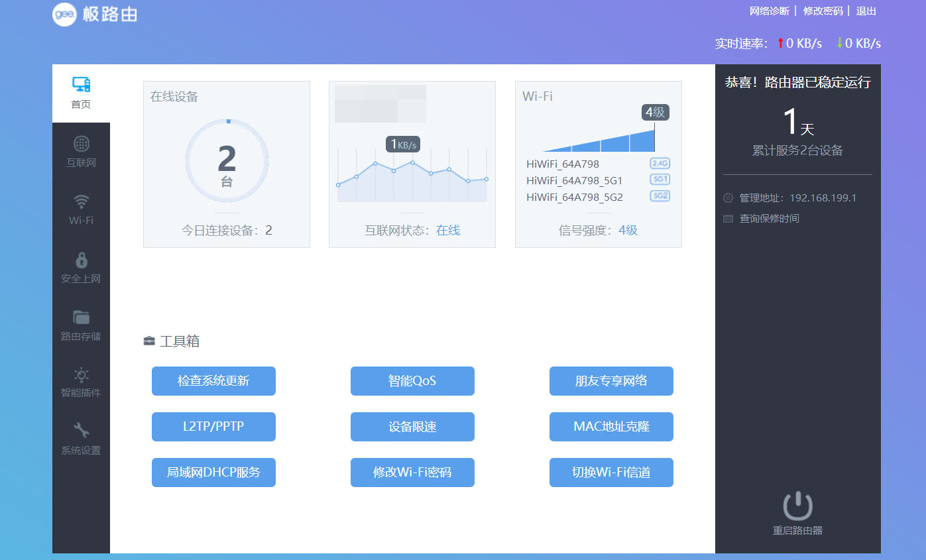Click the 4级 signal level marker
The image size is (926, 560).
[656, 113]
